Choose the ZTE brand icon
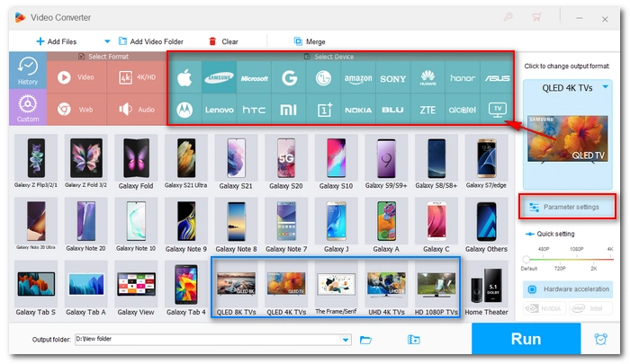 click(427, 109)
